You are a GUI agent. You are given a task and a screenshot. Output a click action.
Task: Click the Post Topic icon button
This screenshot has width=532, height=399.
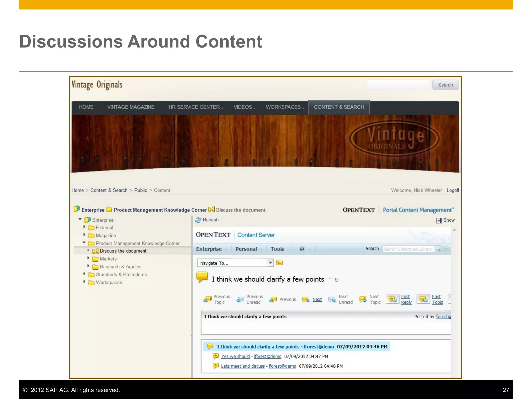[x=423, y=299]
